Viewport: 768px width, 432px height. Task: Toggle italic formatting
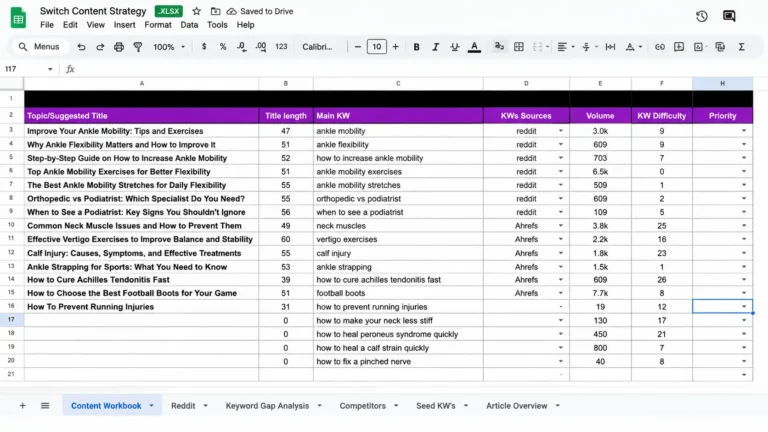pos(435,47)
